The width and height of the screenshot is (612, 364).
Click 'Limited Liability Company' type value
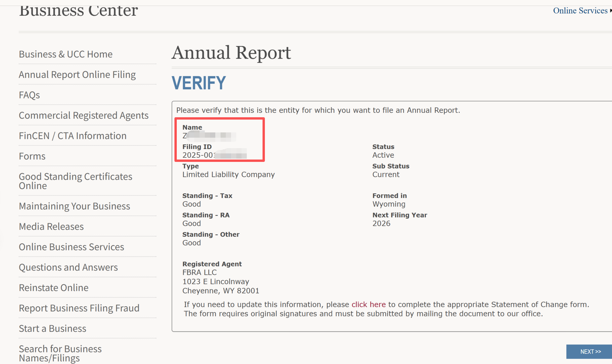(x=228, y=174)
